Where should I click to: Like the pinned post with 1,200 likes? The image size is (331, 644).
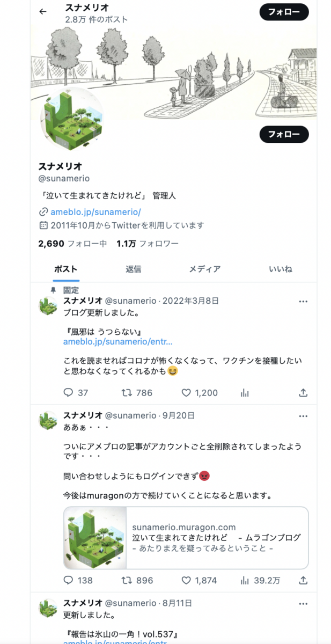[x=186, y=393]
